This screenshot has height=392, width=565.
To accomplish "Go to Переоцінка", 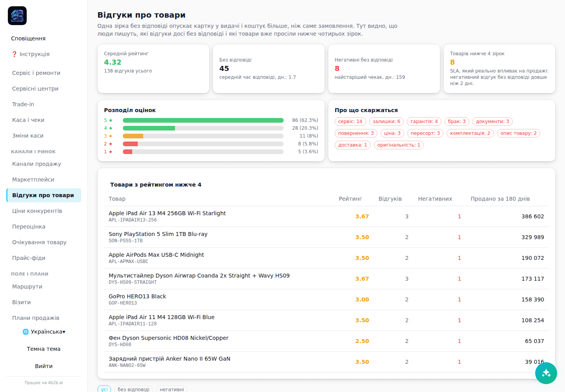I will tap(44, 227).
